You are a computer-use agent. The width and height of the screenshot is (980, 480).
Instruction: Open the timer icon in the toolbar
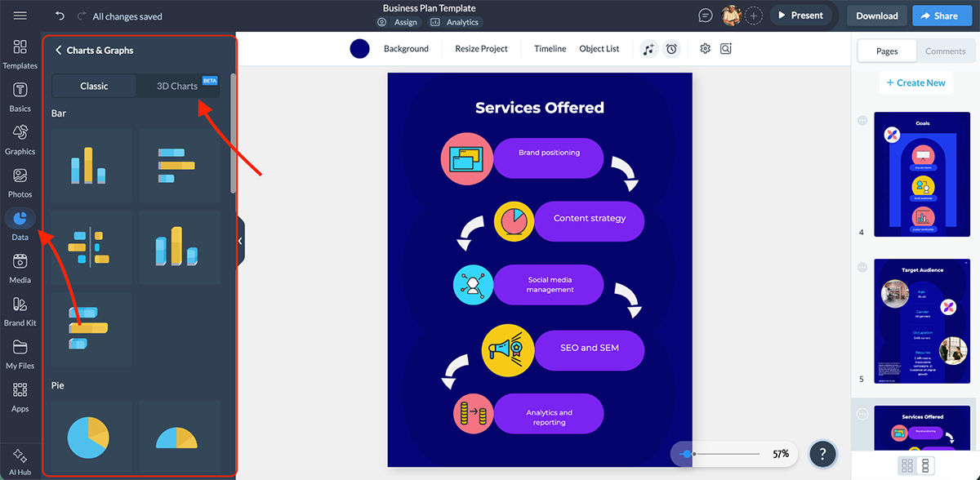[671, 49]
